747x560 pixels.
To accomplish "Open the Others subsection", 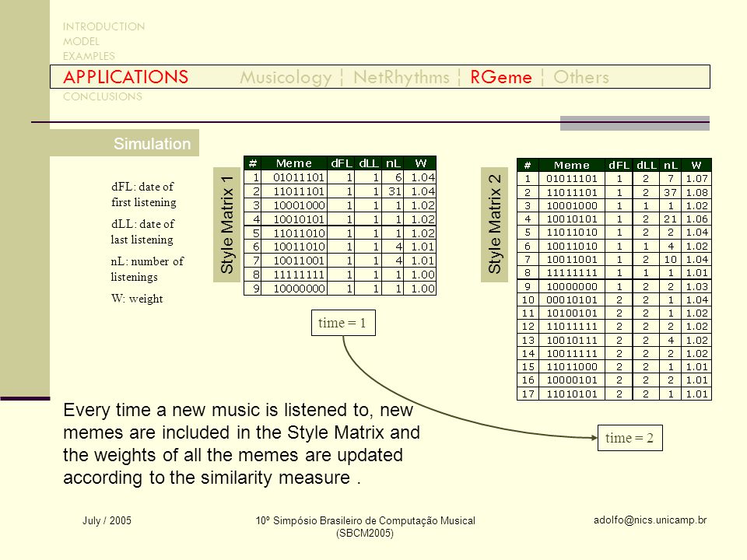I will click(581, 77).
